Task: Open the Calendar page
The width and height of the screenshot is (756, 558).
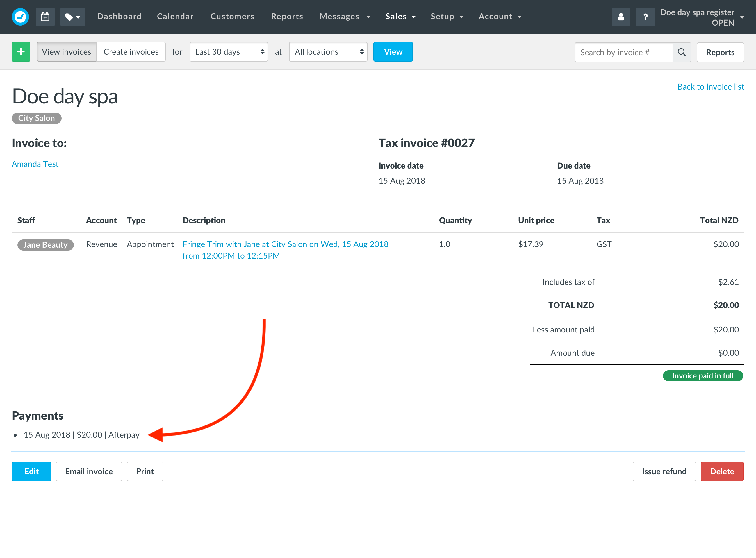Action: 175,16
